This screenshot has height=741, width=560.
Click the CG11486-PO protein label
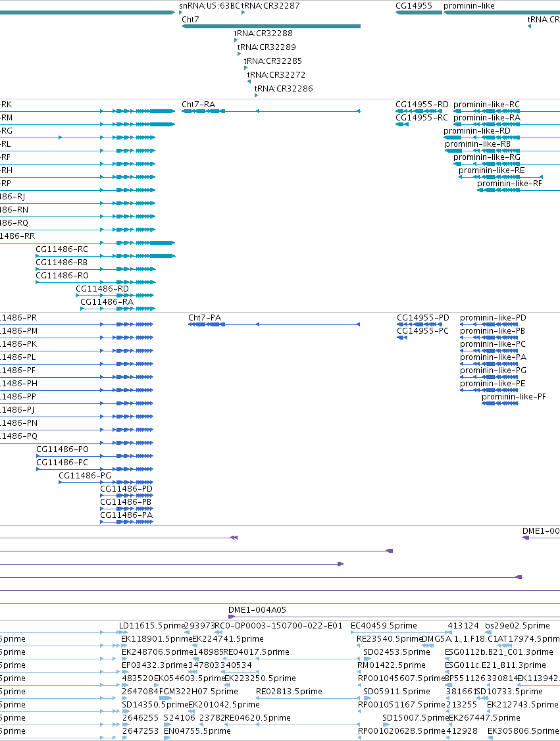(x=63, y=450)
